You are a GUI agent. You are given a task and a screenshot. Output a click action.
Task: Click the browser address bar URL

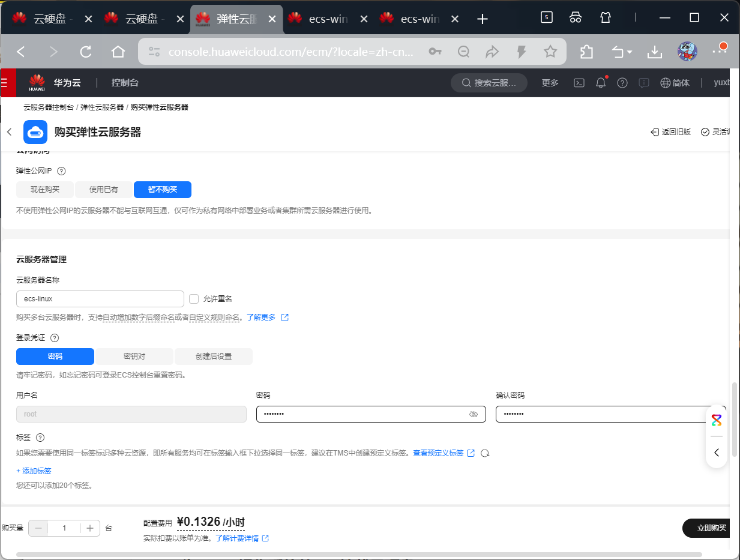pyautogui.click(x=291, y=52)
